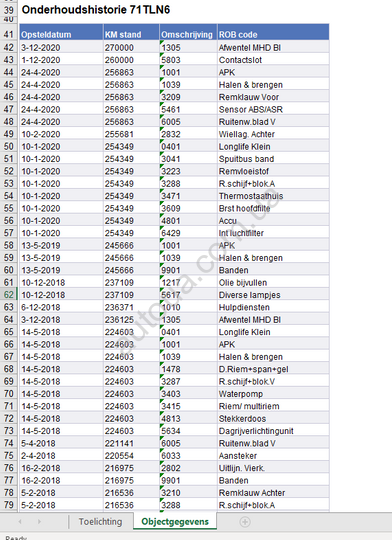The height and width of the screenshot is (540, 392).
Task: Select code cell '2832'
Action: point(188,134)
